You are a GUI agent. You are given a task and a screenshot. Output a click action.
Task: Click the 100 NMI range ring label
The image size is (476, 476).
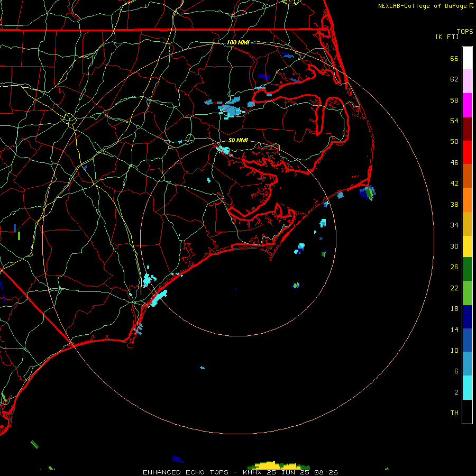tap(238, 42)
